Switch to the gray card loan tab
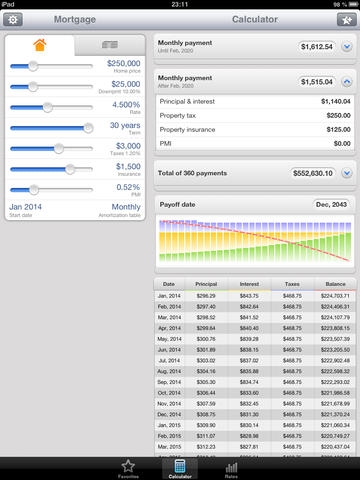Screen dimensions: 360x480 tap(110, 45)
